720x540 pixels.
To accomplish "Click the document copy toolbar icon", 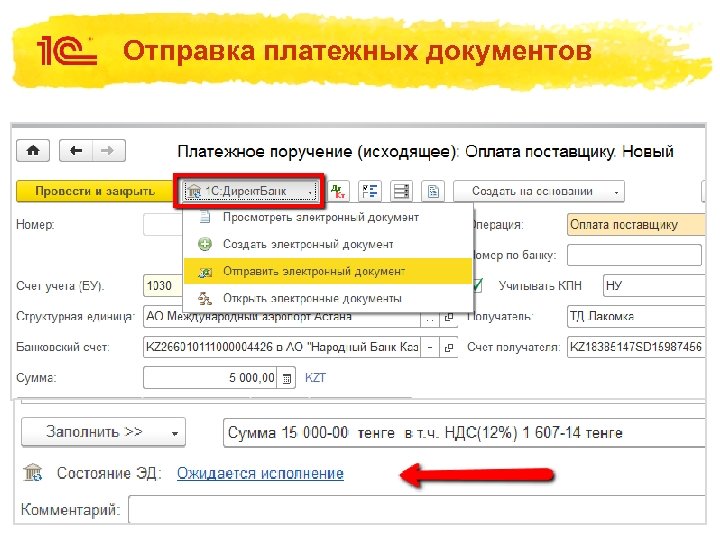I will 433,191.
